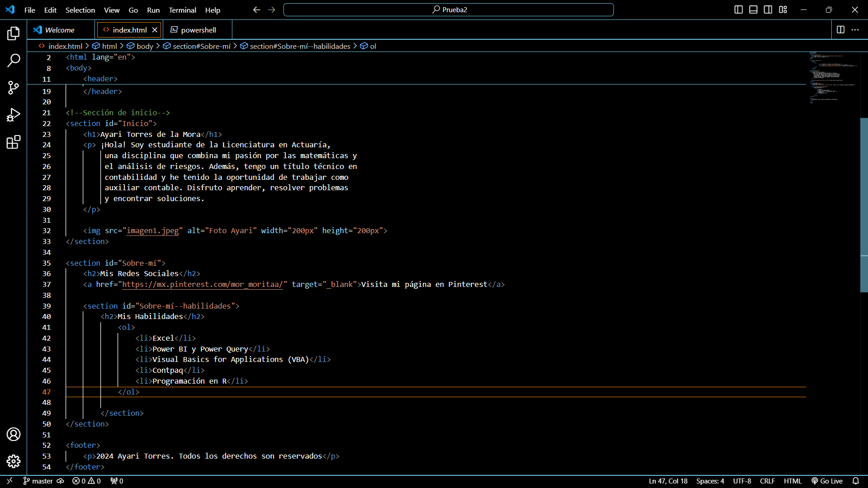The image size is (868, 488).
Task: Start the Go Live server
Action: (x=828, y=481)
